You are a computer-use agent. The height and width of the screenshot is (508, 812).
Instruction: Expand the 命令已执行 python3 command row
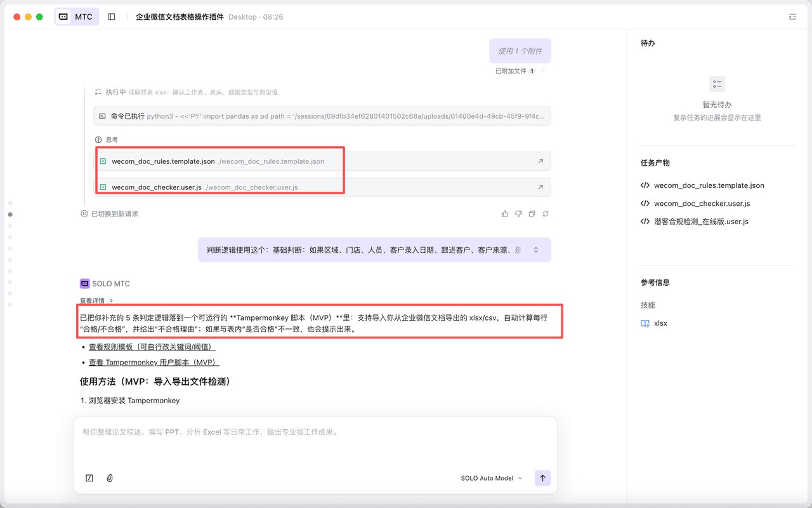coord(322,116)
